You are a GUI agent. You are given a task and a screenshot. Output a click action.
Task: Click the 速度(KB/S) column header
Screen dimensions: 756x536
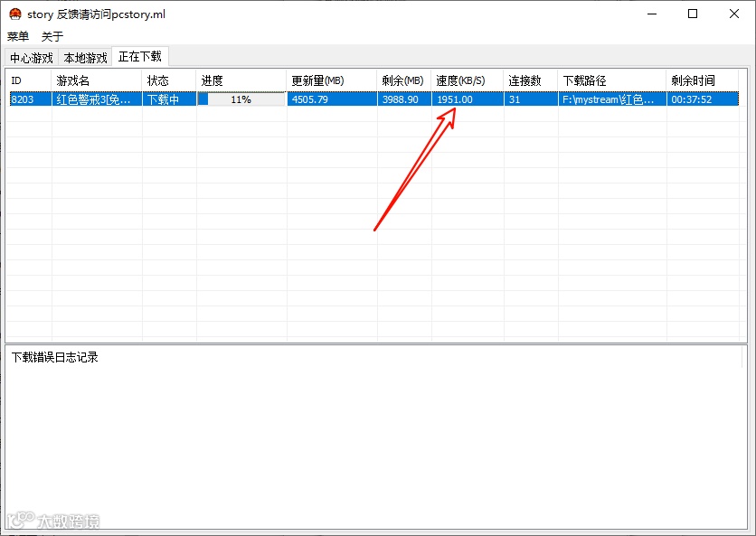pyautogui.click(x=468, y=80)
